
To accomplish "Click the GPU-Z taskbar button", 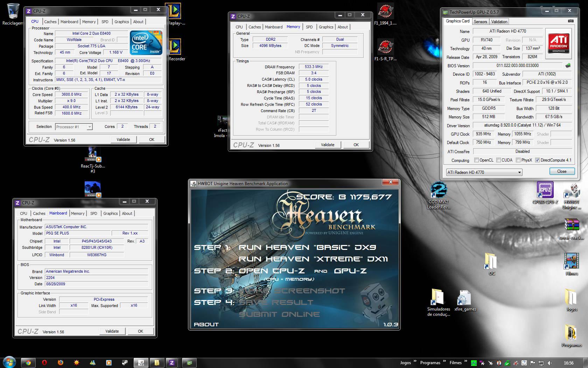I will pyautogui.click(x=189, y=363).
